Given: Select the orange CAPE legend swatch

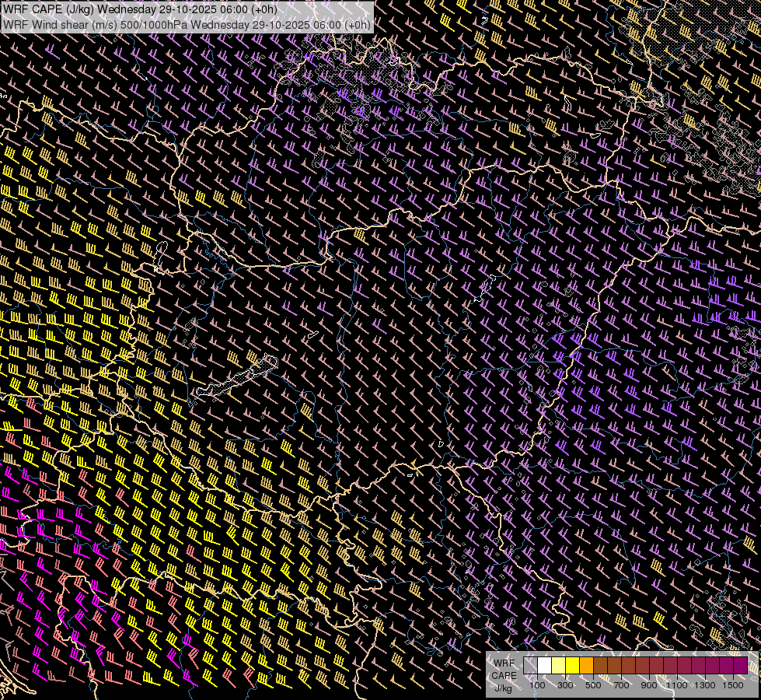Looking at the screenshot, I should [586, 665].
